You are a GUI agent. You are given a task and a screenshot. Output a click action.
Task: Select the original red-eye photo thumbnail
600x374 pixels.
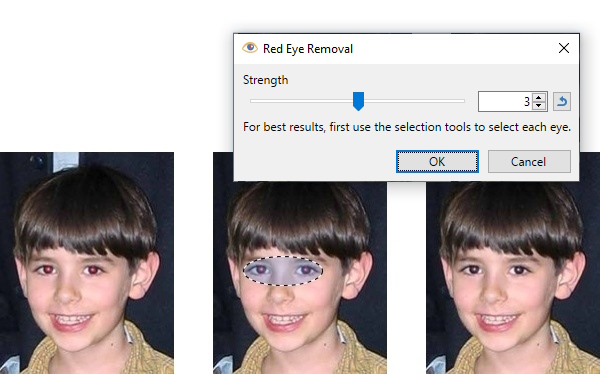coord(87,263)
